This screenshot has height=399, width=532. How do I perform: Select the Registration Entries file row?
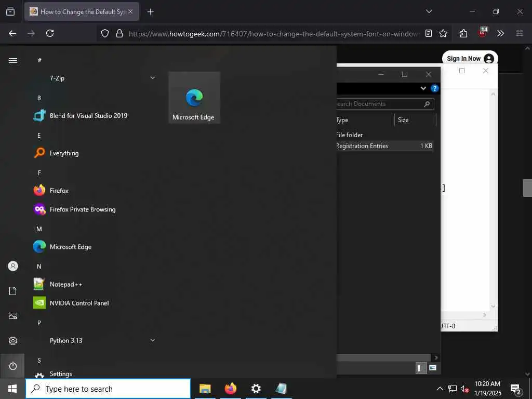pos(384,146)
